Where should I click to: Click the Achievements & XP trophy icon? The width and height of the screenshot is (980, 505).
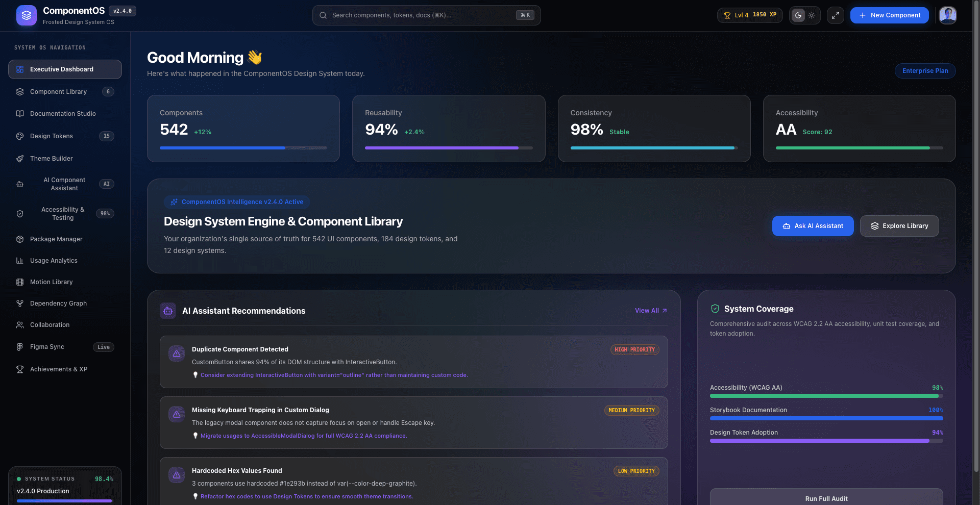(x=20, y=369)
